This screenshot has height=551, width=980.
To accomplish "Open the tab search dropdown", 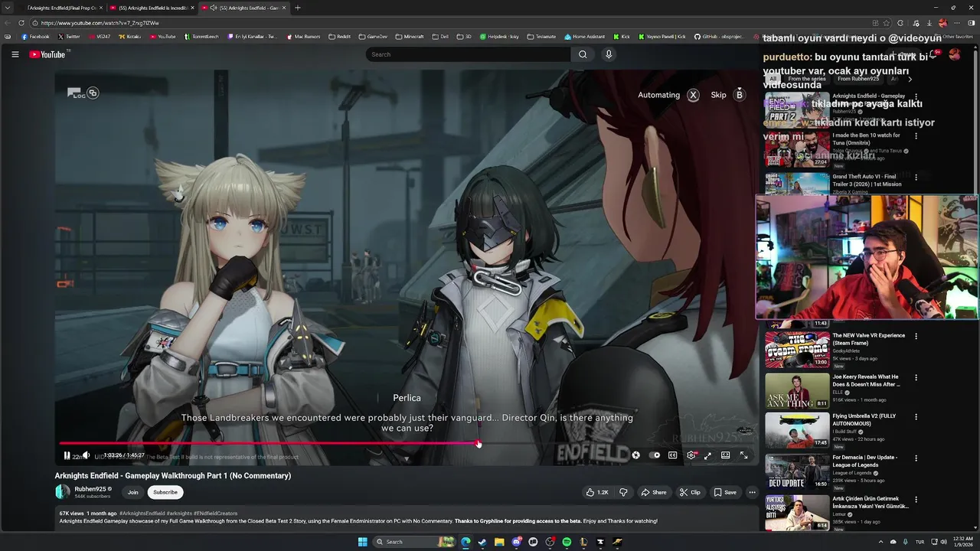I will tap(8, 8).
